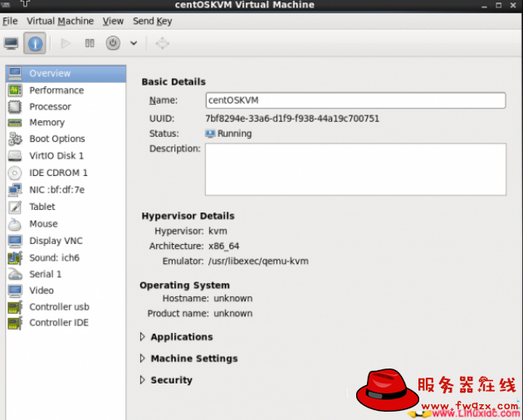Click the Run virtual machine play button
The image size is (523, 420).
[x=66, y=43]
